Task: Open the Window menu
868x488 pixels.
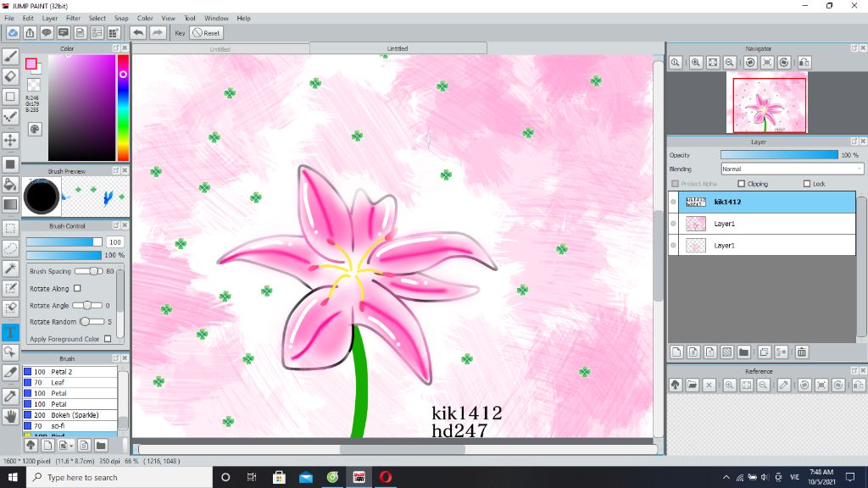Action: [x=216, y=19]
